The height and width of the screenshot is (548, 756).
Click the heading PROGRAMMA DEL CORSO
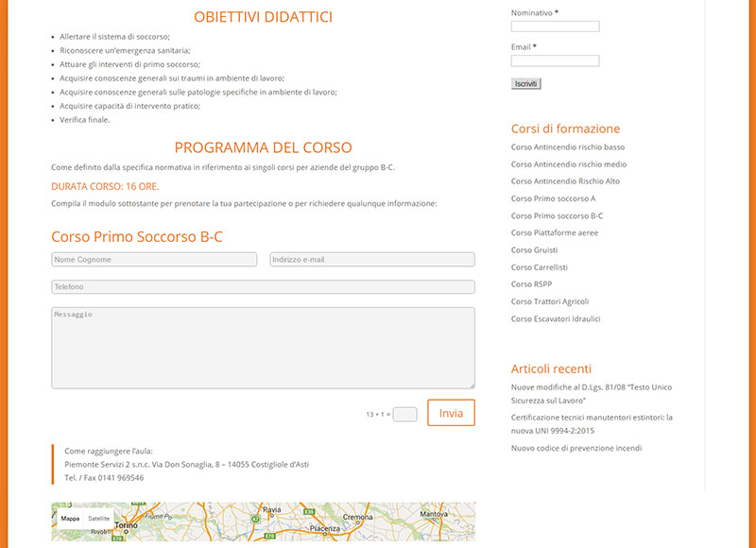coord(264,147)
